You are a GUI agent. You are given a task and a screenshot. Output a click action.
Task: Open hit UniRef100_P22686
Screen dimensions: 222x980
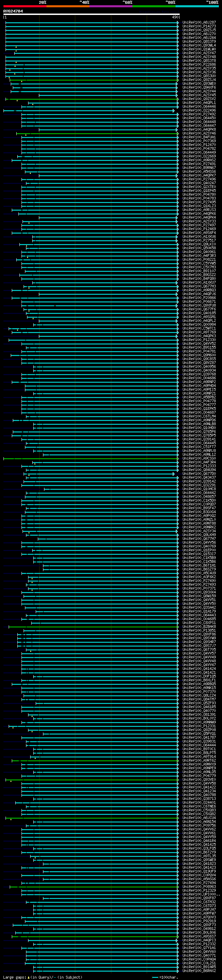[199, 64]
